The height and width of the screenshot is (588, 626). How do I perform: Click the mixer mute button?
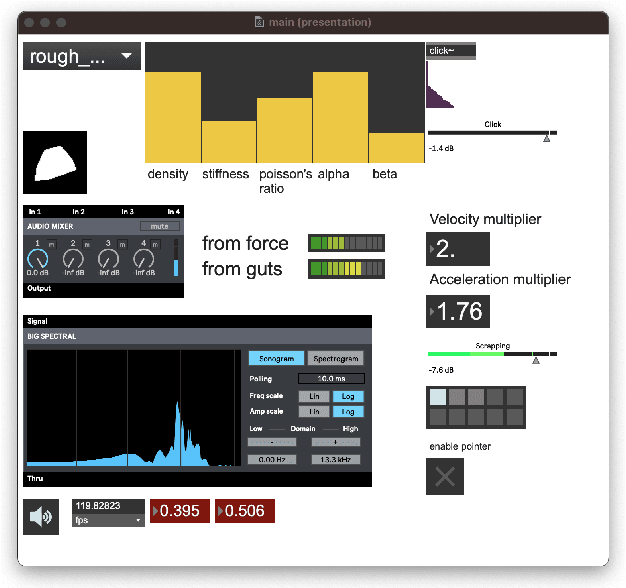tap(160, 226)
